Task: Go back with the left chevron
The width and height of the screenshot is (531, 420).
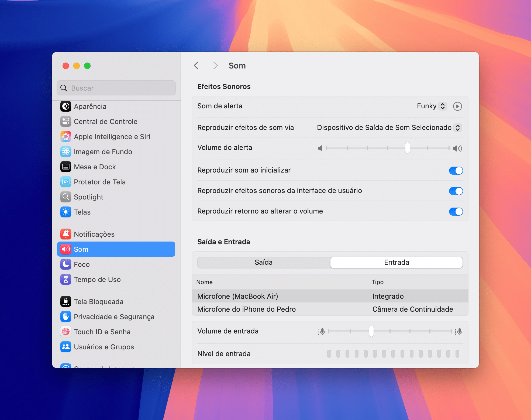Action: [x=196, y=66]
